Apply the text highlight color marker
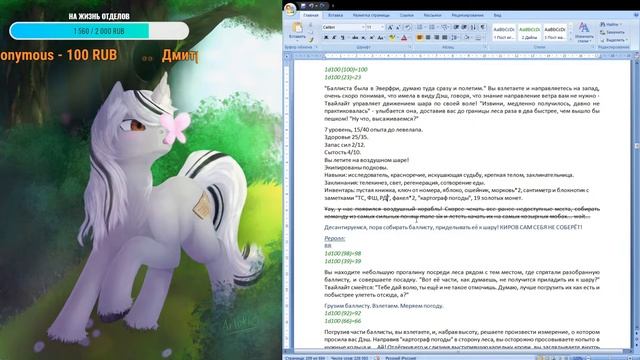This screenshot has width=640, height=360. [391, 38]
